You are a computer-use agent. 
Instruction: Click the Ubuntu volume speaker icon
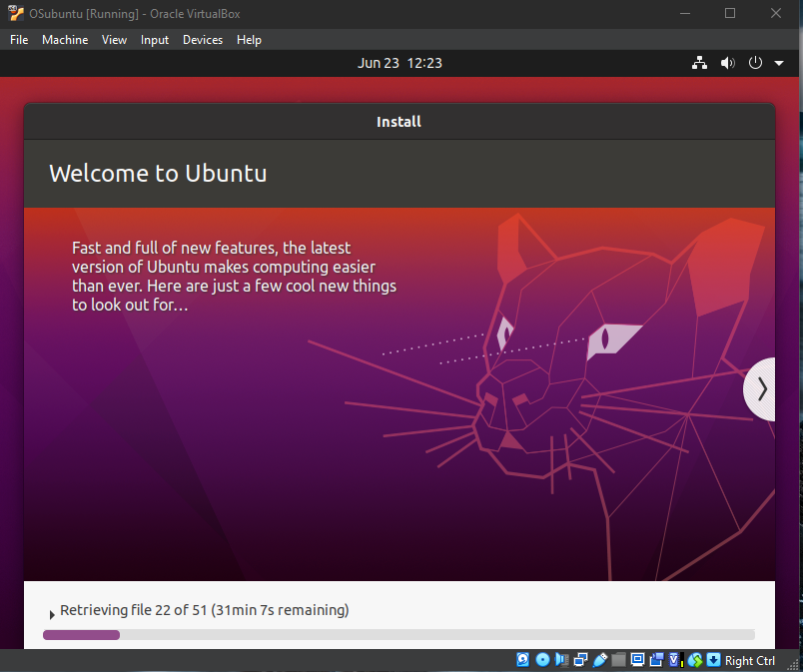(727, 63)
